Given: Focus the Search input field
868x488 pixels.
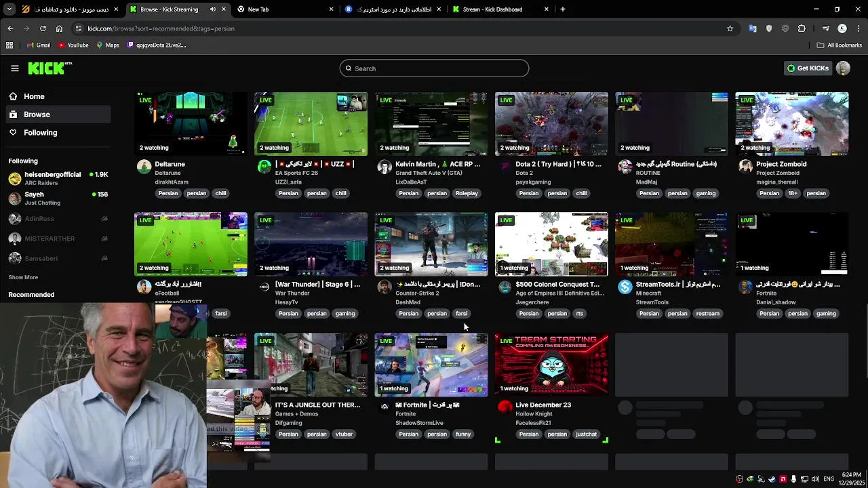Looking at the screenshot, I should tap(434, 68).
